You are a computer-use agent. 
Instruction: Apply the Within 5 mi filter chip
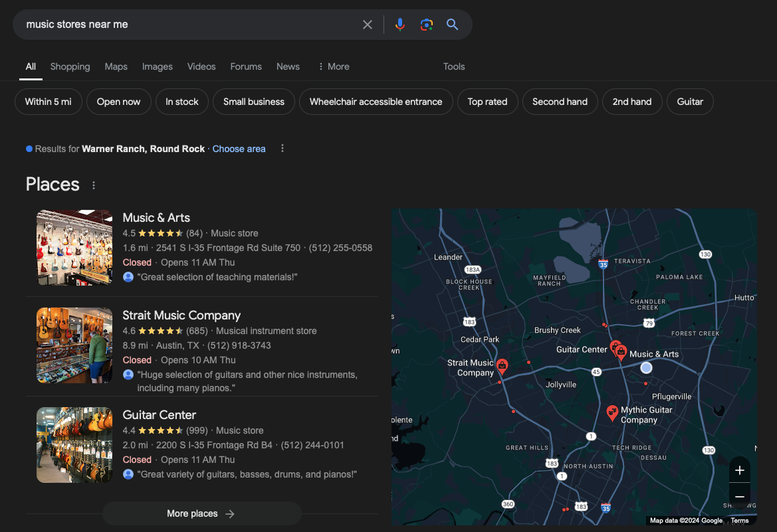tap(48, 102)
